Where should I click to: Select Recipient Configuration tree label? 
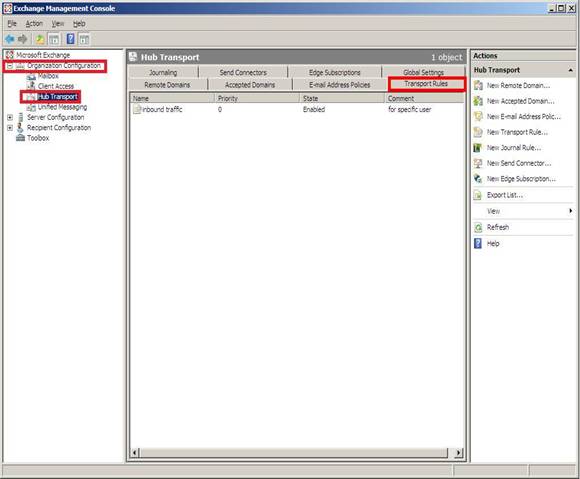coord(59,128)
